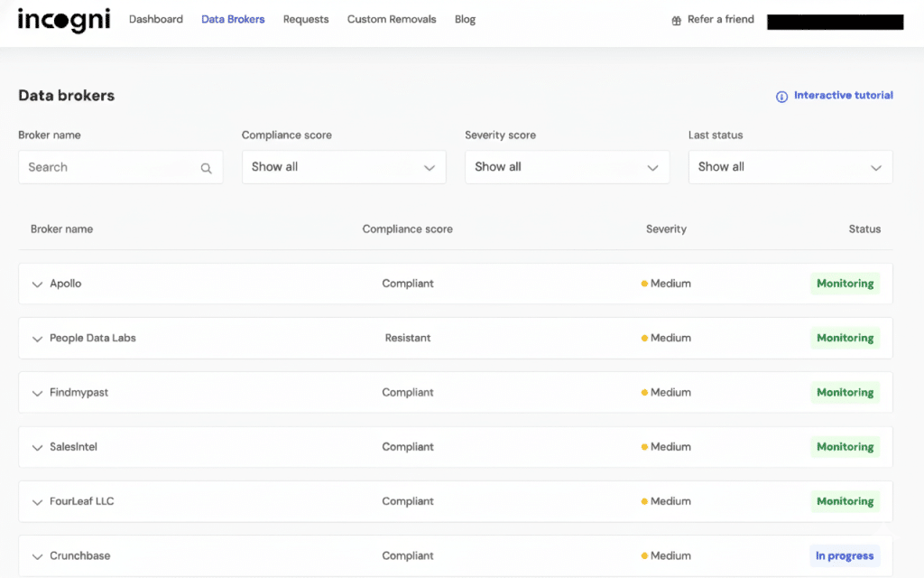Click the In progress status badge for Crunchbase
The height and width of the screenshot is (578, 924).
[x=845, y=555]
